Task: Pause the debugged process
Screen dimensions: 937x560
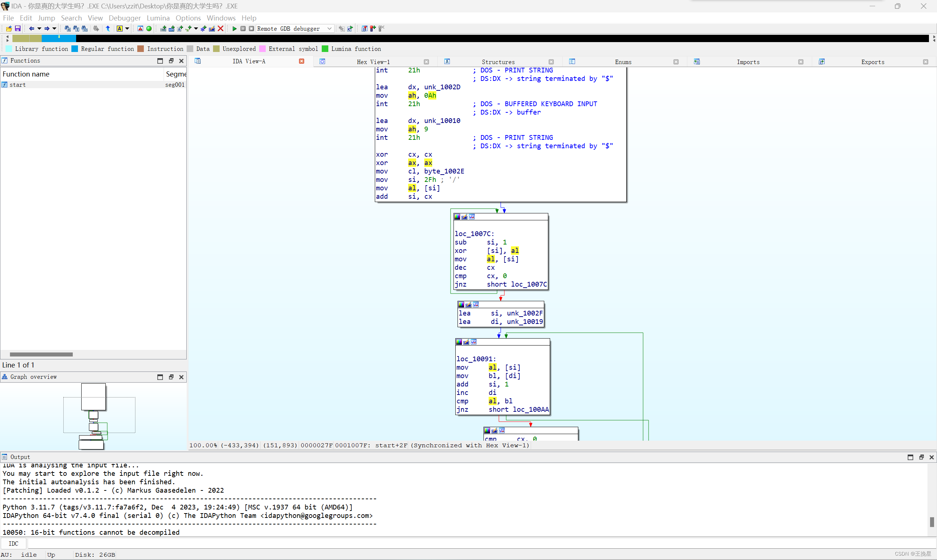Action: tap(243, 29)
